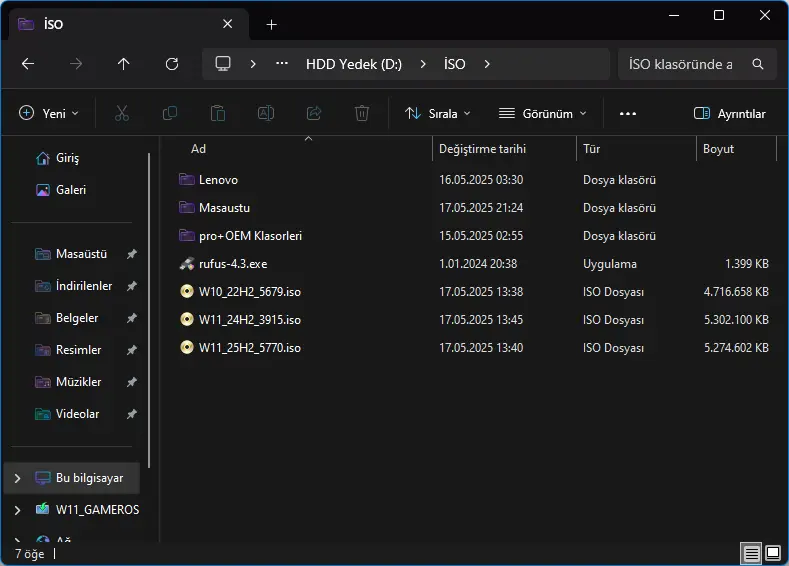789x566 pixels.
Task: Select the İSO breadcrumb segment
Action: click(454, 64)
